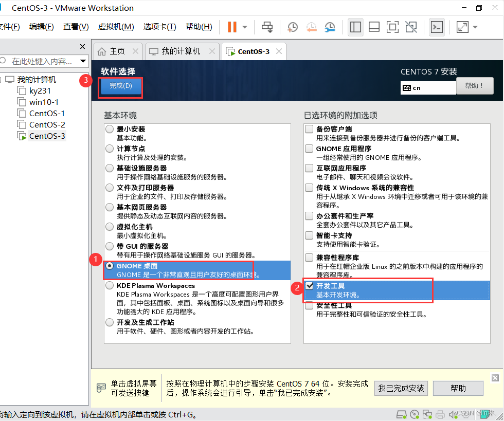Select the GNOME 桌面 radio button

click(110, 266)
